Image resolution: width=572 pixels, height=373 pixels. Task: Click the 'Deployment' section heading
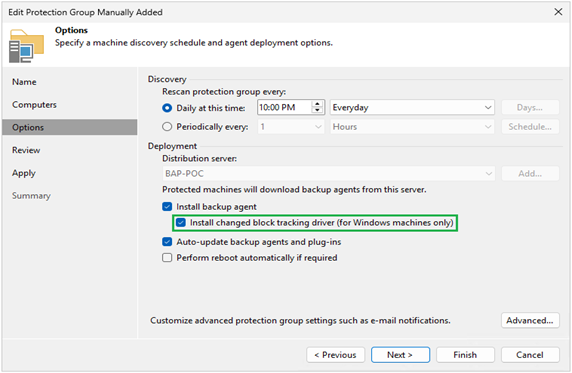point(172,146)
